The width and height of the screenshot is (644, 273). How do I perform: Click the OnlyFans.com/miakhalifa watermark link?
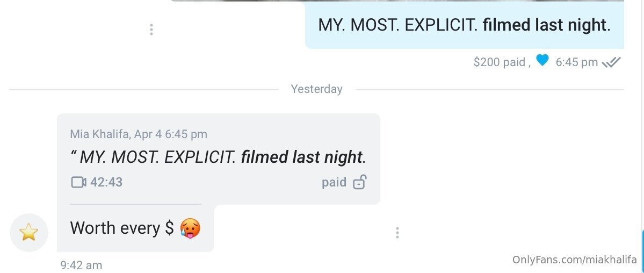(x=575, y=260)
